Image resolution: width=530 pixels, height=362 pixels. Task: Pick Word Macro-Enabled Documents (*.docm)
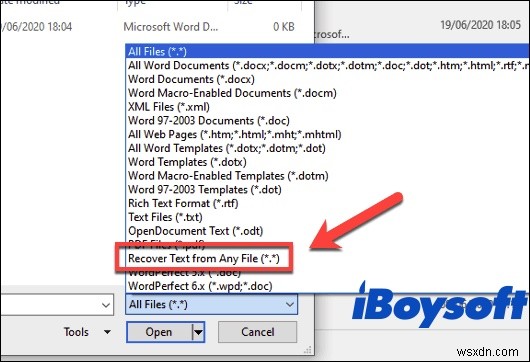coord(327,93)
